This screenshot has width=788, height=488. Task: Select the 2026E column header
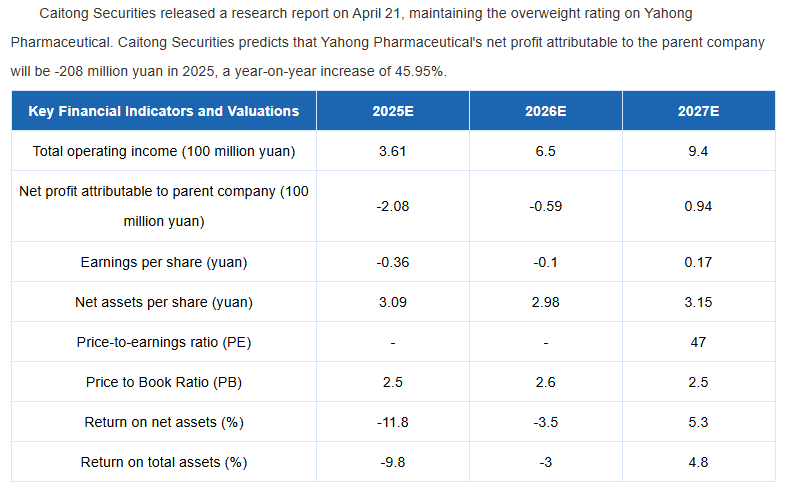point(546,111)
